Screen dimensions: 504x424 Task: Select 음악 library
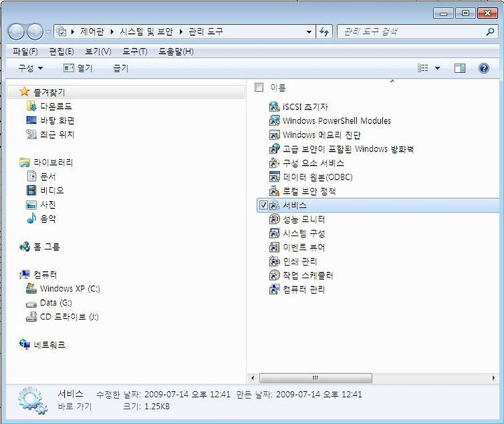pyautogui.click(x=41, y=219)
